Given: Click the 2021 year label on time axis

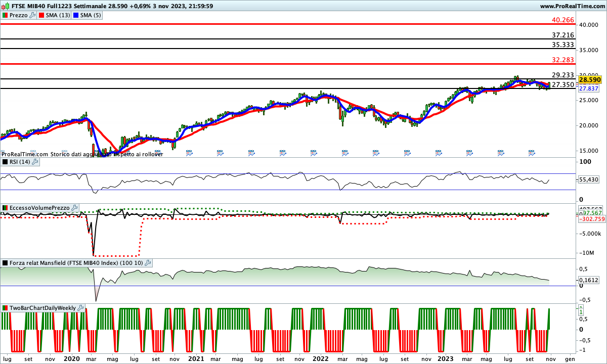Looking at the screenshot, I should pyautogui.click(x=196, y=358).
